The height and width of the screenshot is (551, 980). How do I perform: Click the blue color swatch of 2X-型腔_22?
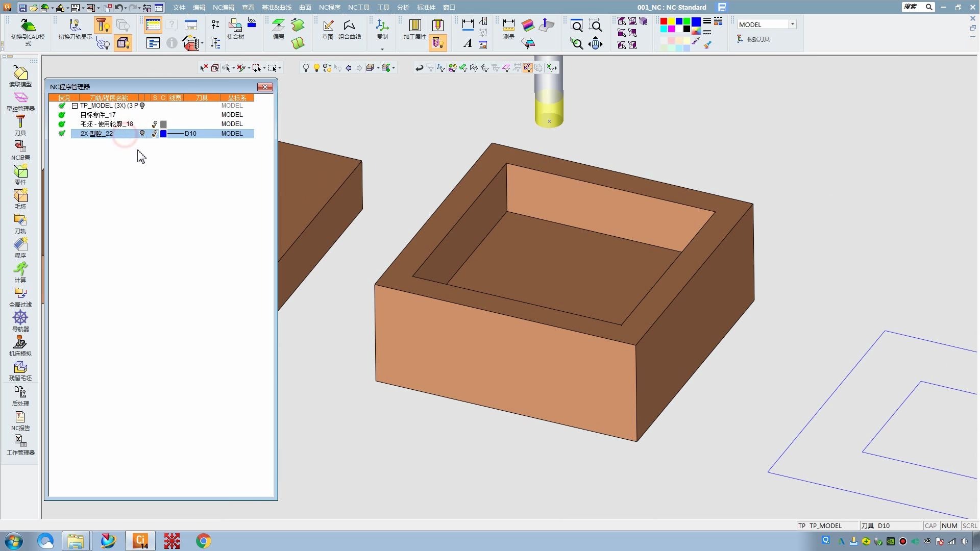[163, 134]
